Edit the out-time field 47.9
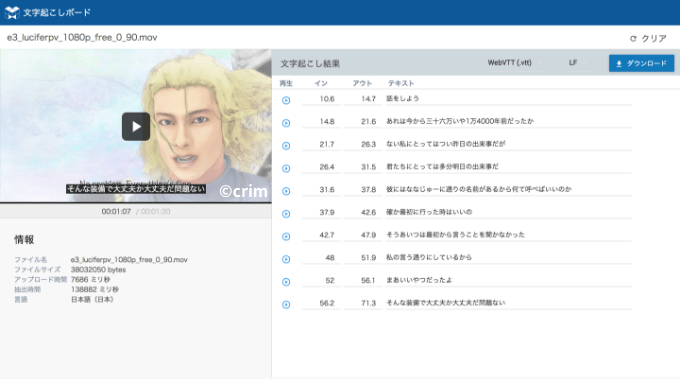This screenshot has height=380, width=680. (x=363, y=235)
